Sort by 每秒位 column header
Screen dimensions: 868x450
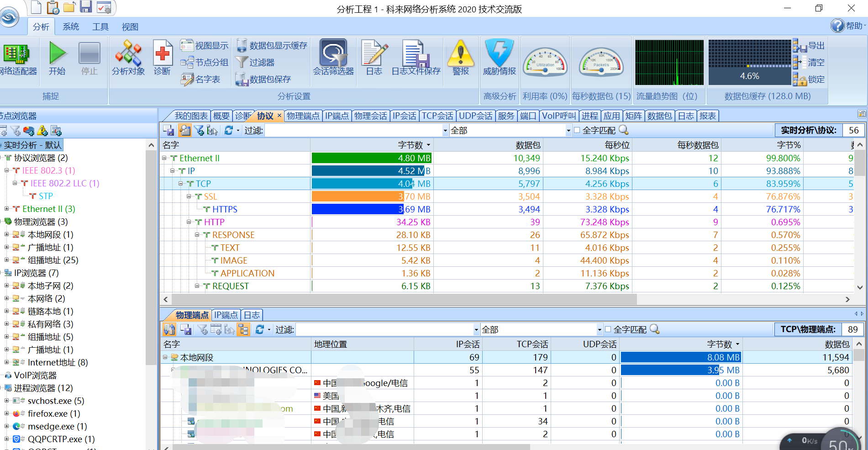tap(587, 145)
